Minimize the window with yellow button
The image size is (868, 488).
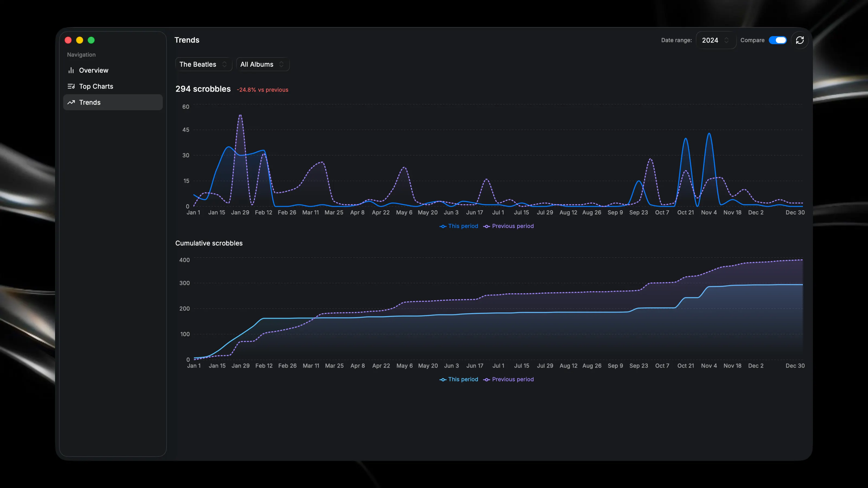click(x=79, y=40)
